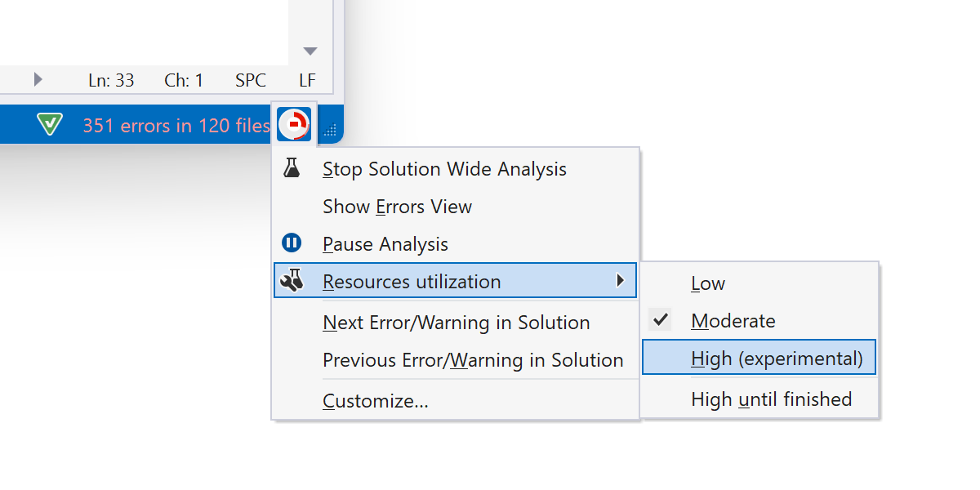Expand Resources utilization submenu arrow
980x490 pixels.
click(x=621, y=281)
